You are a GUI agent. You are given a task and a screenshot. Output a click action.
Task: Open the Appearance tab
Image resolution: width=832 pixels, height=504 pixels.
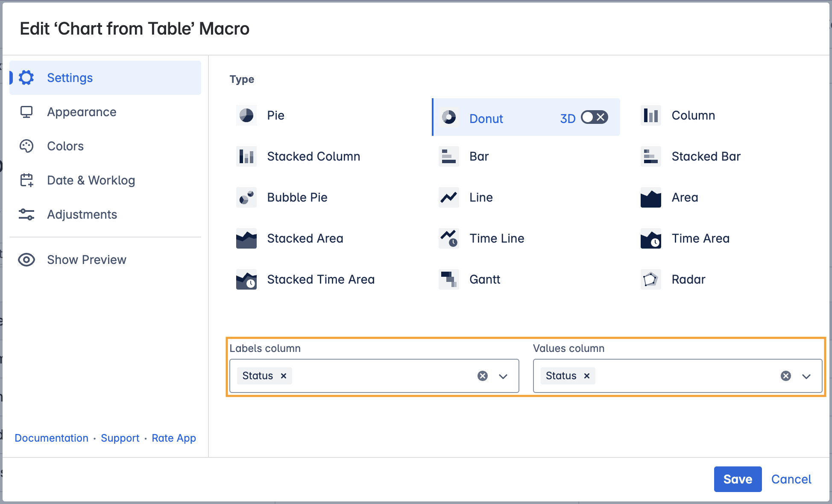[105, 112]
